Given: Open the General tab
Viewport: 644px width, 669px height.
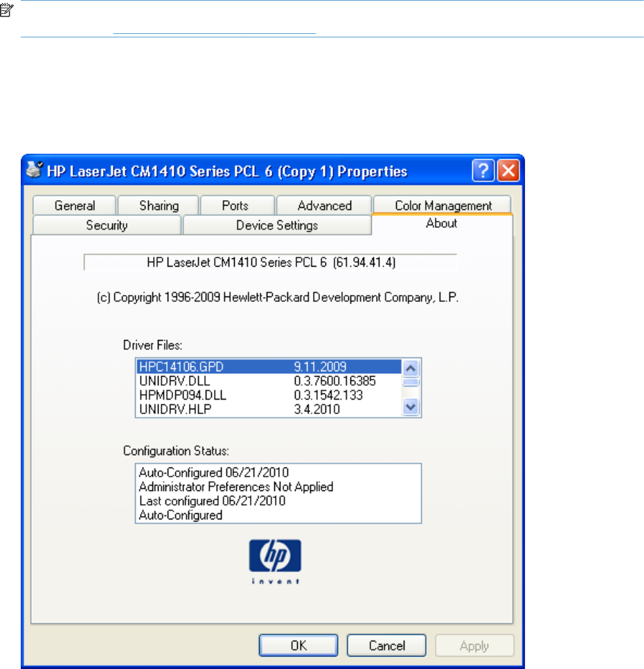Looking at the screenshot, I should pyautogui.click(x=75, y=206).
